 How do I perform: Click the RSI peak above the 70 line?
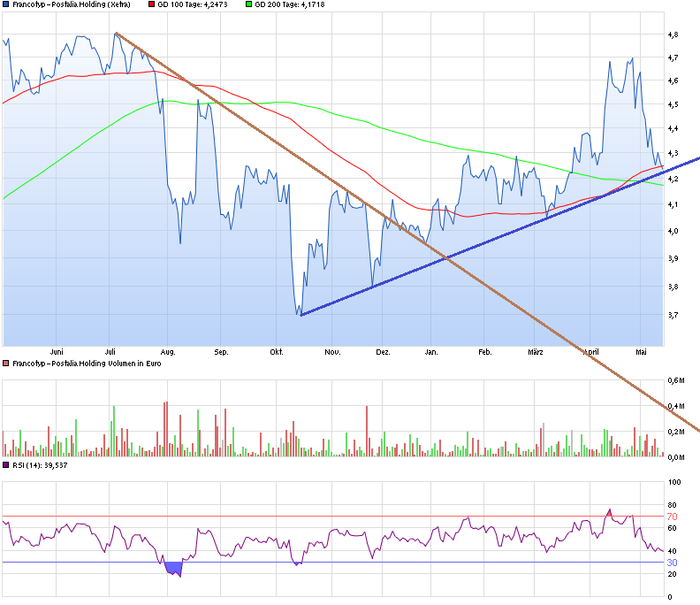(x=609, y=512)
